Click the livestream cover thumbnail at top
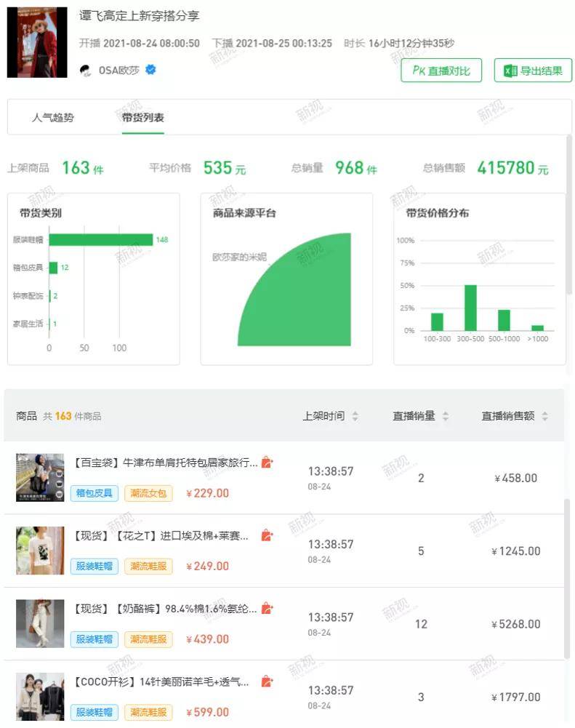Image resolution: width=575 pixels, height=728 pixels. pyautogui.click(x=37, y=41)
